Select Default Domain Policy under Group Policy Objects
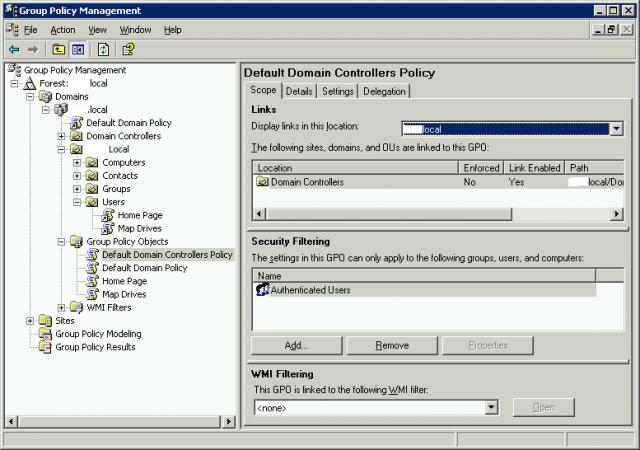The image size is (640, 450). click(144, 268)
